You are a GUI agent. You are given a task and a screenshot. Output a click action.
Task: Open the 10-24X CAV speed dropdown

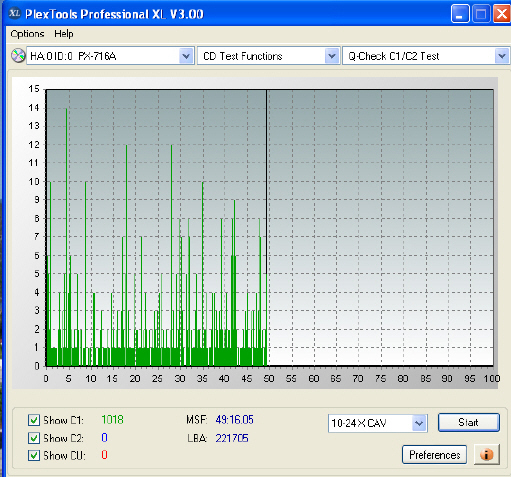click(419, 423)
